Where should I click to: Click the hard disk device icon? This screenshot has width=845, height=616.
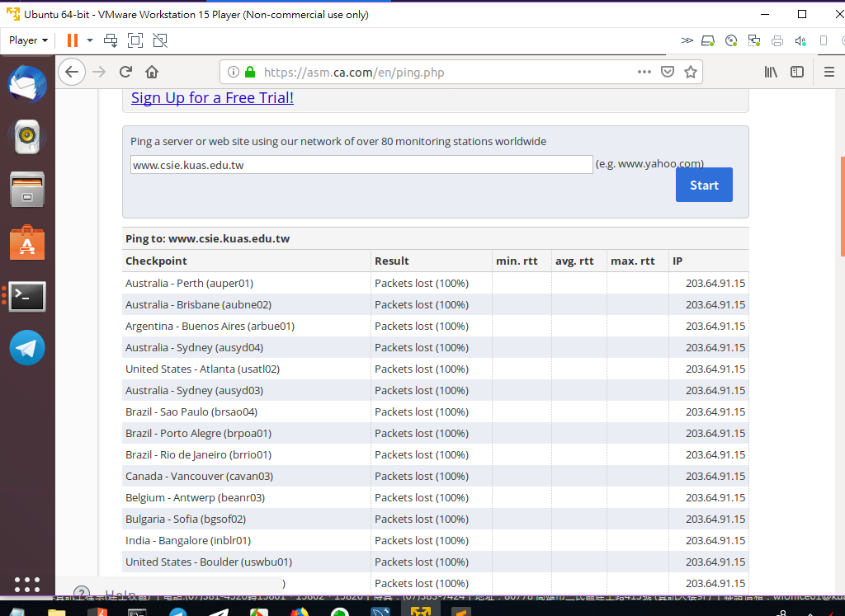(x=708, y=40)
